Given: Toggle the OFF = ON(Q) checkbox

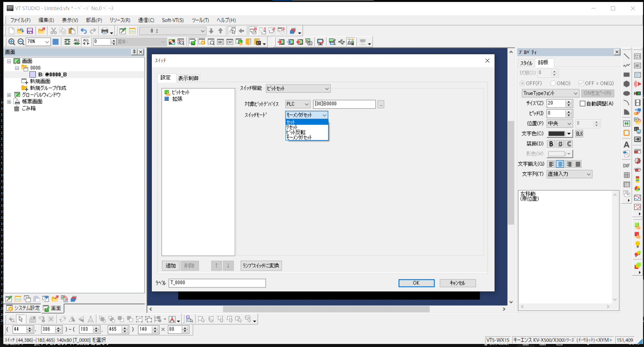Looking at the screenshot, I should click(581, 83).
